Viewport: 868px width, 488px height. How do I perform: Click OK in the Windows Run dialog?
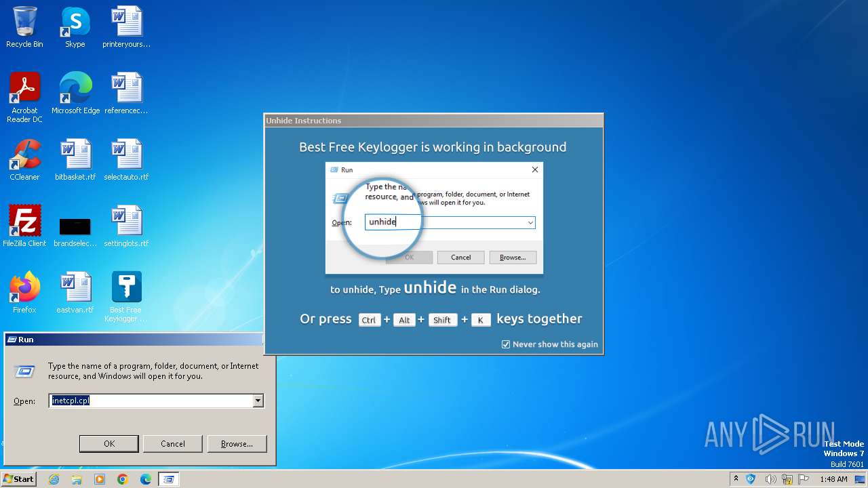(109, 444)
